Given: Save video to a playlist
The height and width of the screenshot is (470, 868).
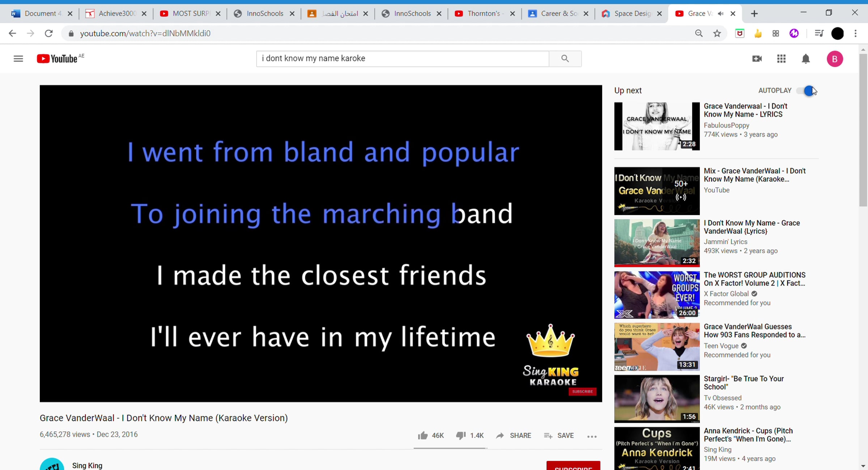Looking at the screenshot, I should (x=559, y=435).
